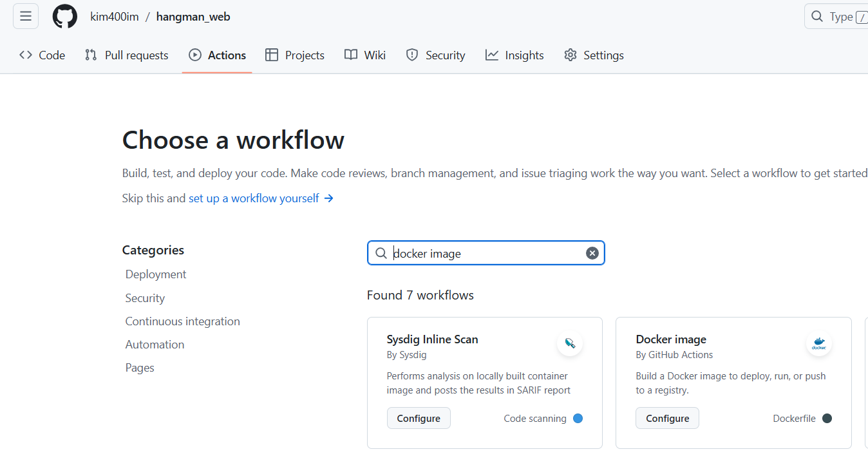
Task: Filter by Pages category
Action: point(140,368)
